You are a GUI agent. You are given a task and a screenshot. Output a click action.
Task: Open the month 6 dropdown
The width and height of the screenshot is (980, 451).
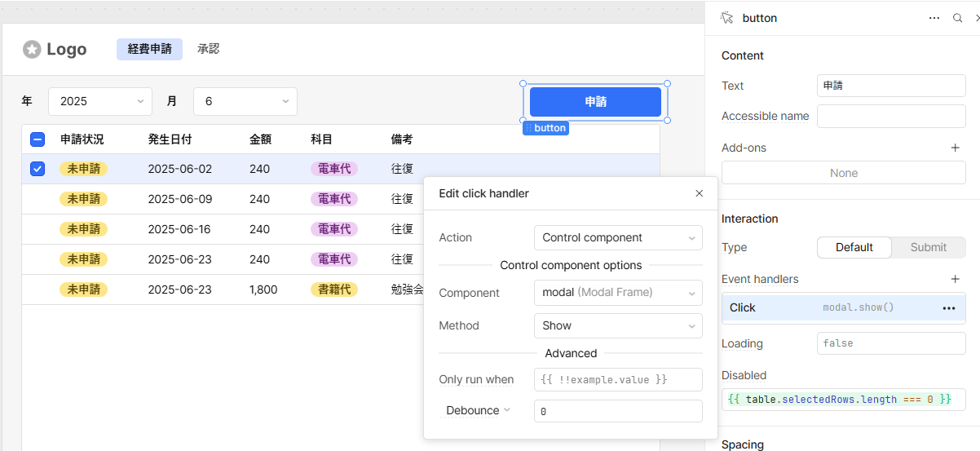point(245,101)
